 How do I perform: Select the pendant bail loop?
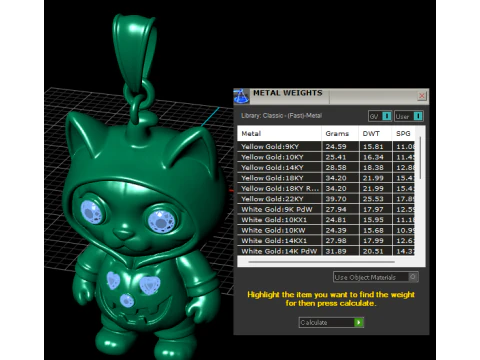click(134, 53)
